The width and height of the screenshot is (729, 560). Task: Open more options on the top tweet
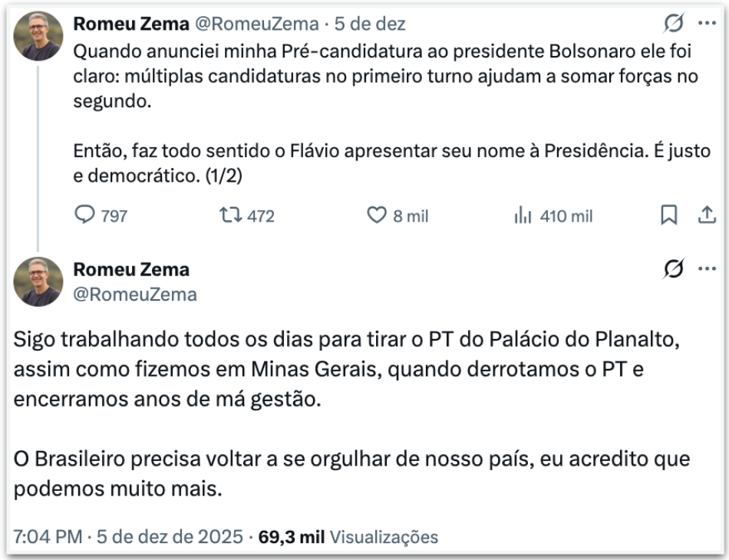click(x=707, y=25)
